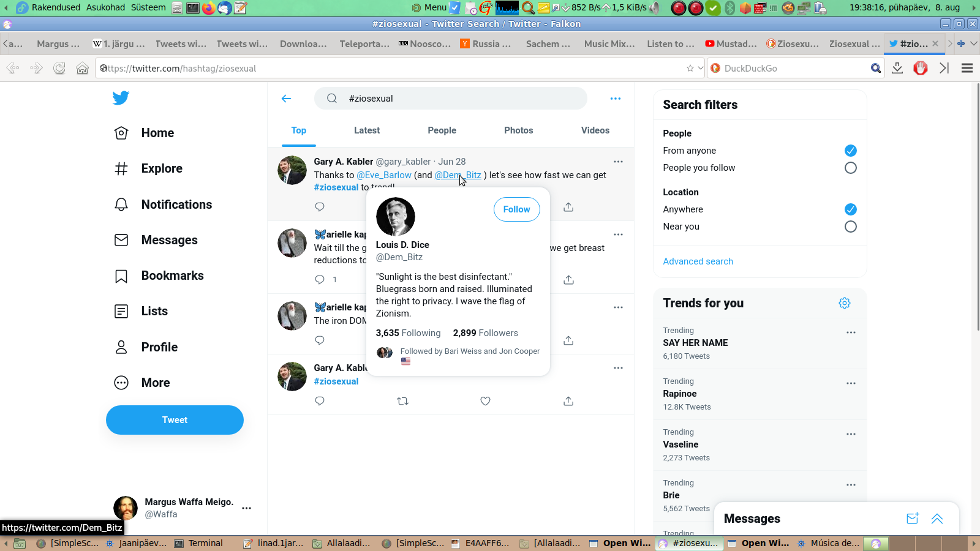
Task: Share Gary Kabler's #ziosexual hashtag tweet
Action: (x=568, y=401)
